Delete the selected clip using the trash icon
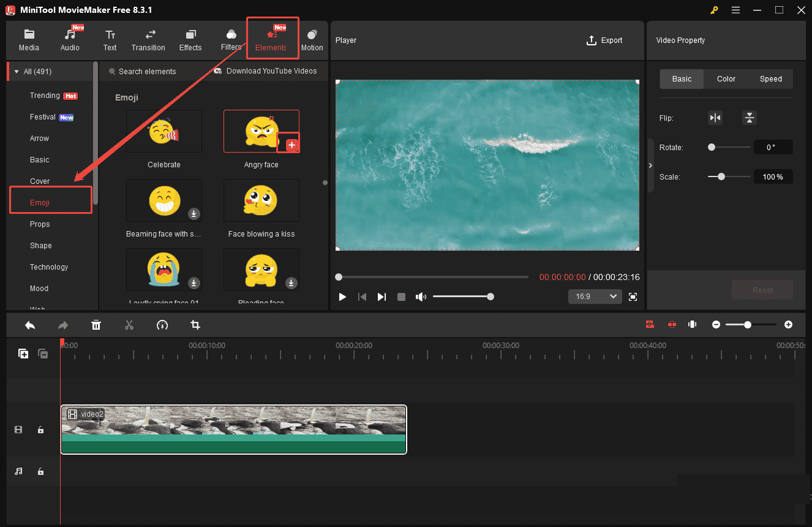This screenshot has height=527, width=812. pos(96,325)
